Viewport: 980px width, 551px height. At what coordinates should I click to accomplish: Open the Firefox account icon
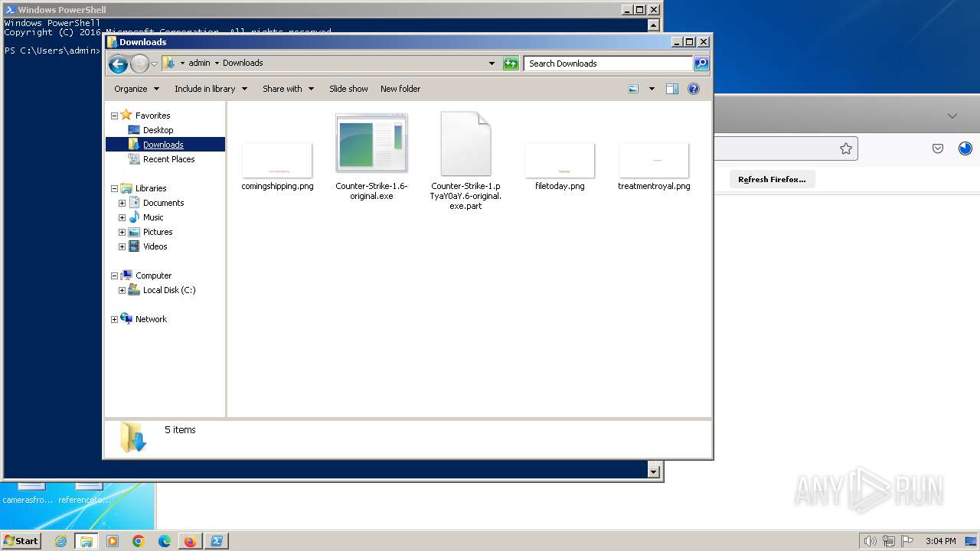(965, 148)
